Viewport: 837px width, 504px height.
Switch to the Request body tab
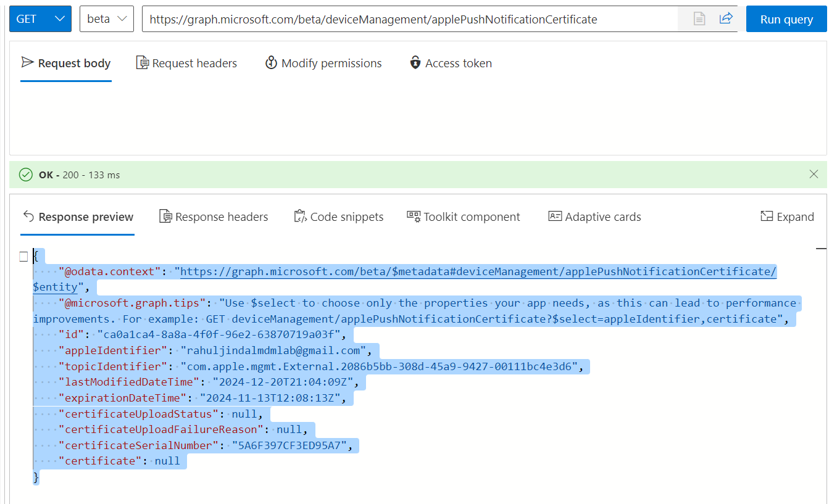(66, 64)
